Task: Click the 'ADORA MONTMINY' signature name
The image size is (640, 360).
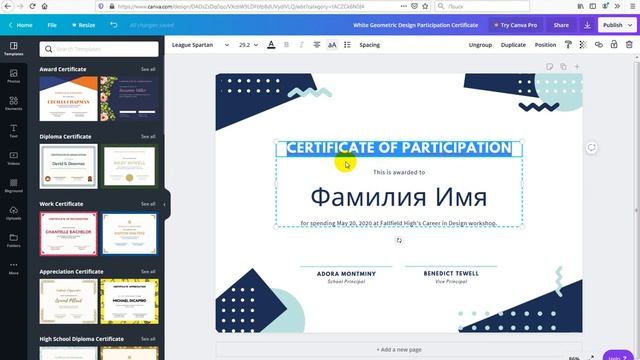Action: [346, 274]
